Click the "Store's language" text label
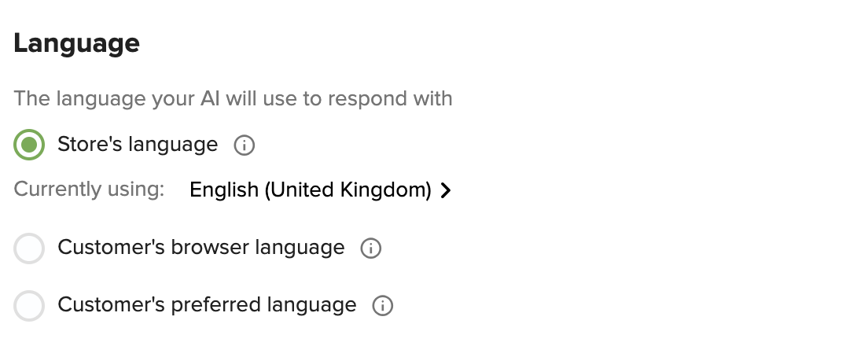868x346 pixels. [138, 145]
